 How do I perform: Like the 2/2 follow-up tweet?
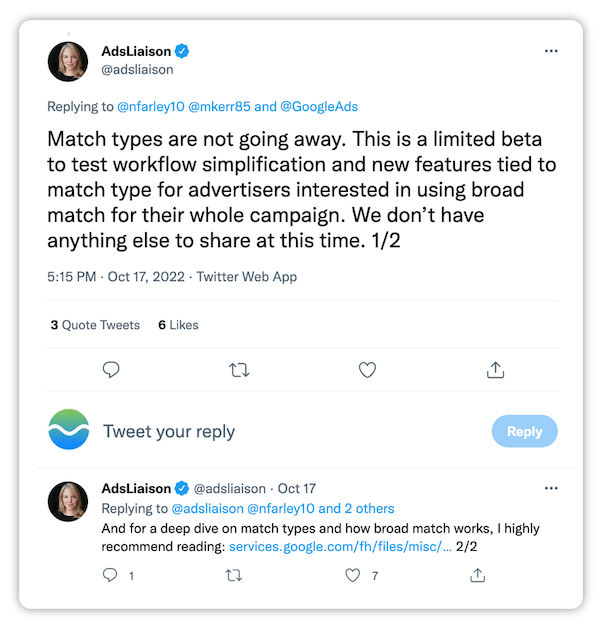pos(352,575)
